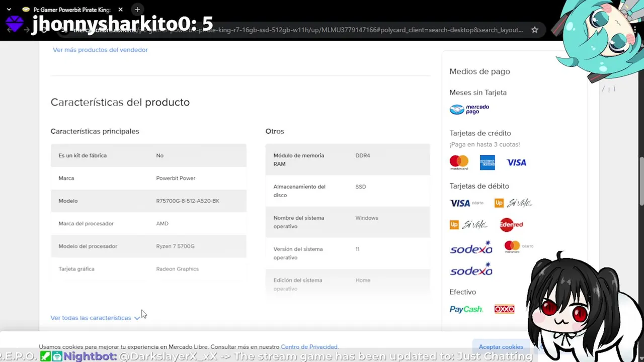Screen dimensions: 644x362
Task: Expand 'Ver todas las características'
Action: coord(95,318)
